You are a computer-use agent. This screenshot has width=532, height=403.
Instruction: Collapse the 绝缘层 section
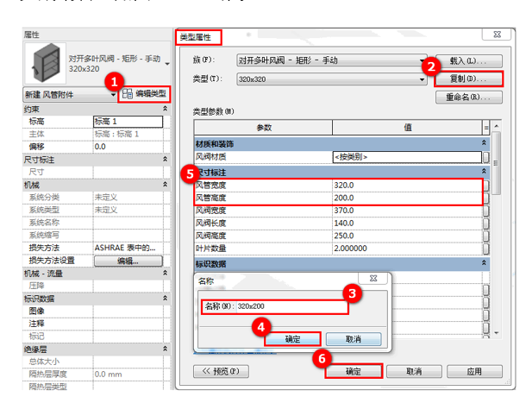coord(165,349)
